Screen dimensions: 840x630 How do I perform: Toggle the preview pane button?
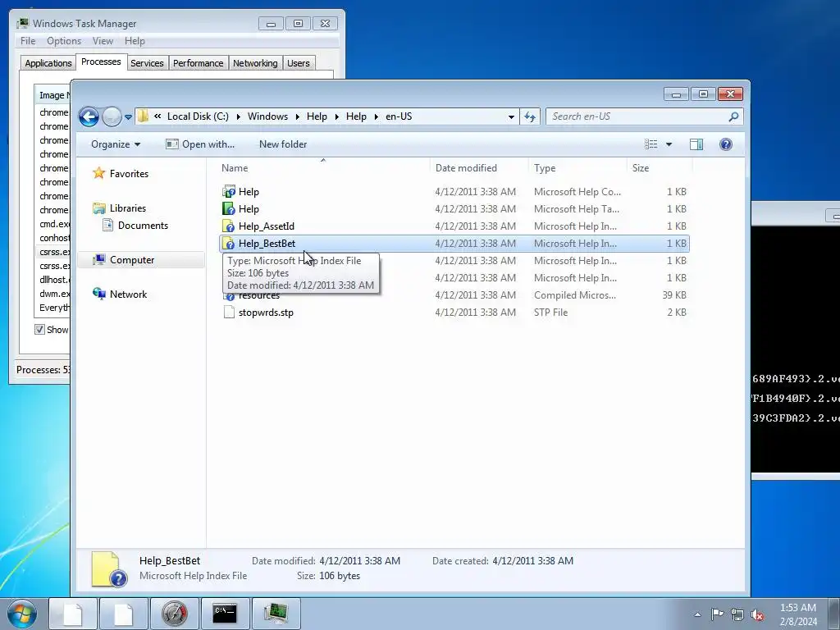[x=696, y=144]
